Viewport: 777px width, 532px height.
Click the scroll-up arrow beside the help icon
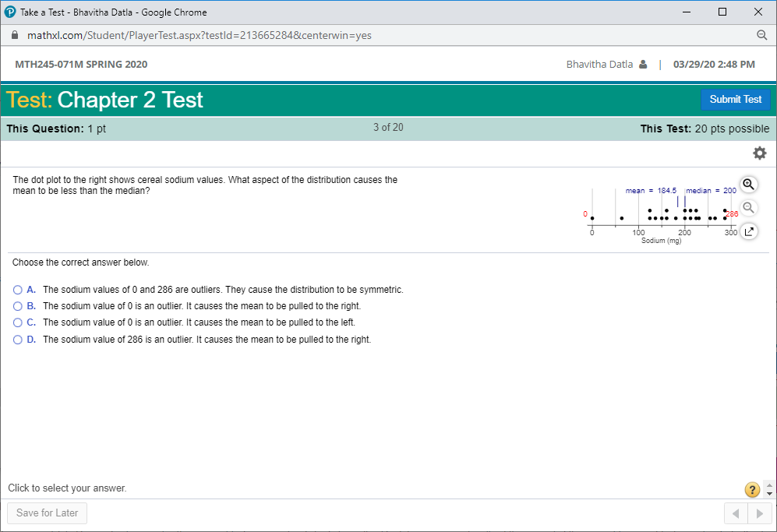[x=770, y=484]
